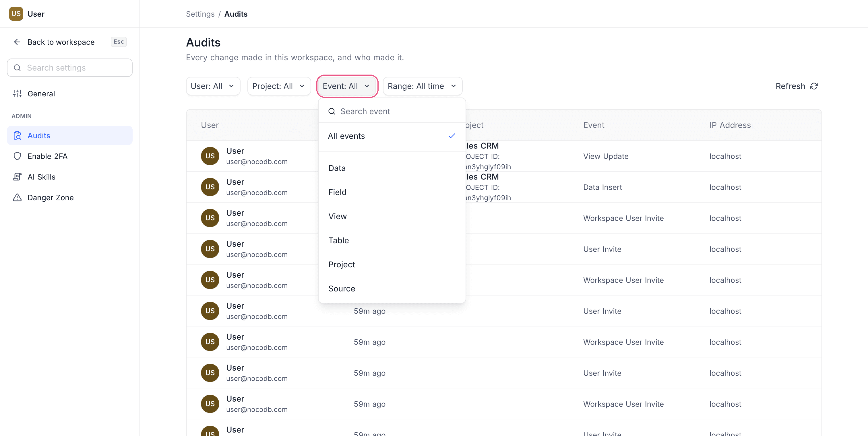Open Danger Zone settings page

tap(69, 198)
